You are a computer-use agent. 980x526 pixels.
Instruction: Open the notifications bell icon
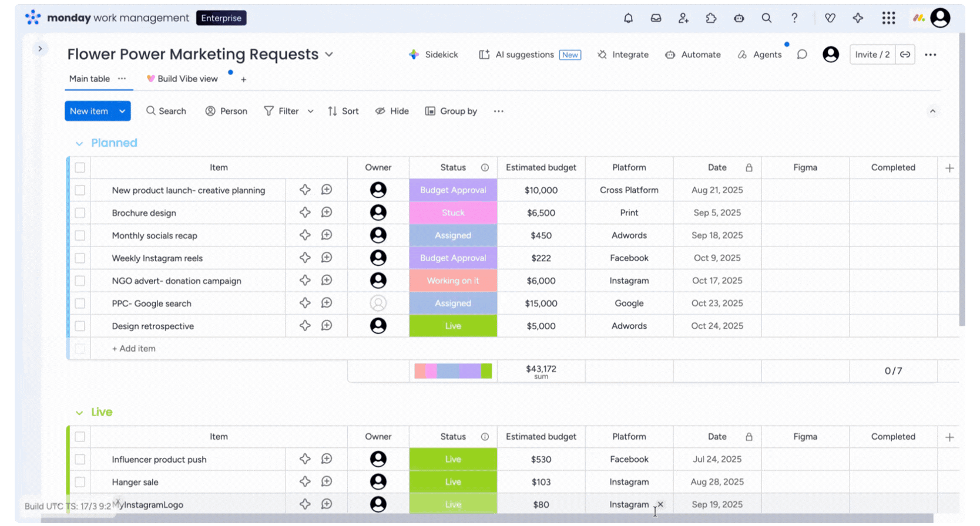tap(628, 18)
